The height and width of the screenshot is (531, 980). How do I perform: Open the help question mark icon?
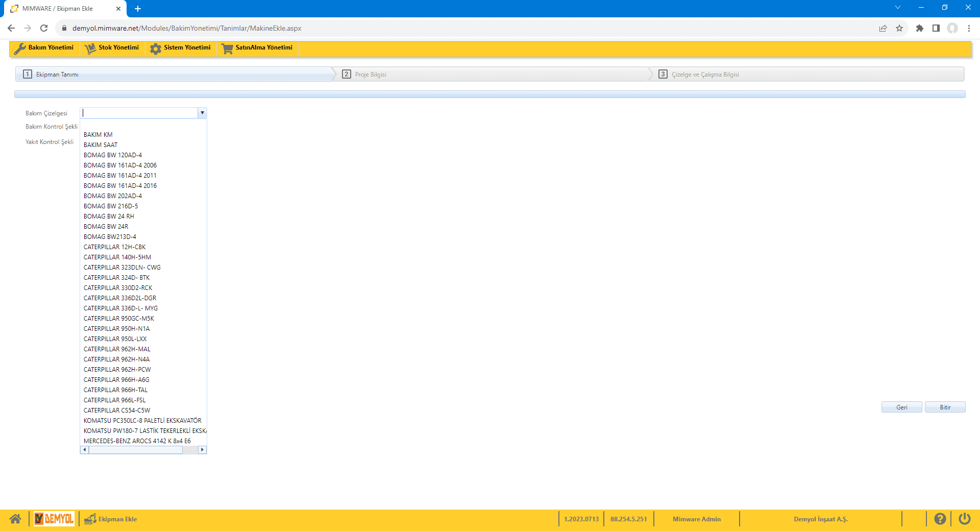point(940,519)
